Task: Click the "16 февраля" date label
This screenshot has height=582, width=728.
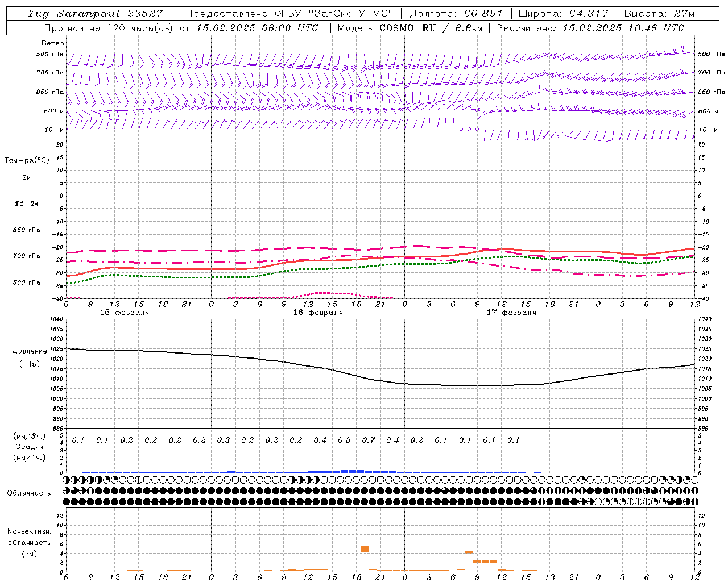Action: pos(318,313)
